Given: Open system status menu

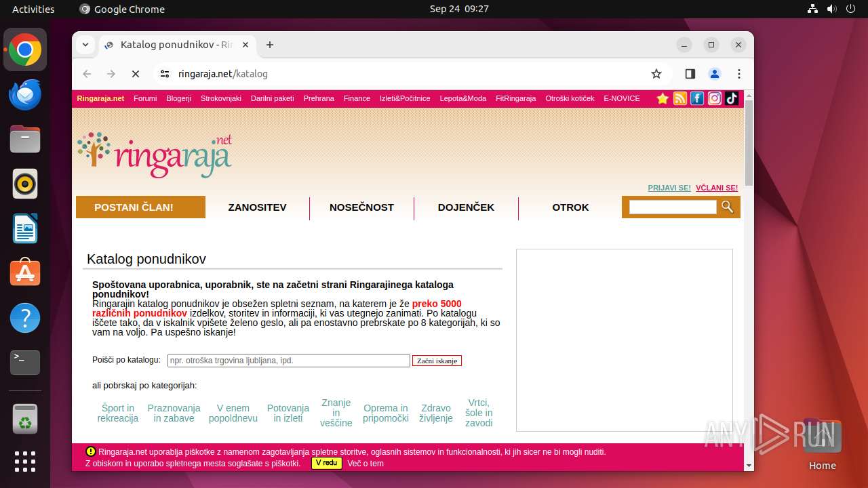Looking at the screenshot, I should (x=831, y=9).
